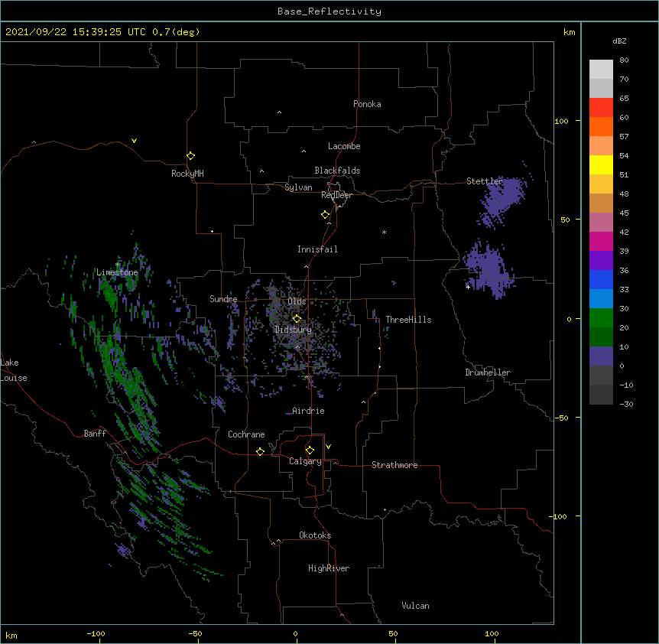Select the RedDeer city label
Screen dimensions: 659x644
click(336, 195)
